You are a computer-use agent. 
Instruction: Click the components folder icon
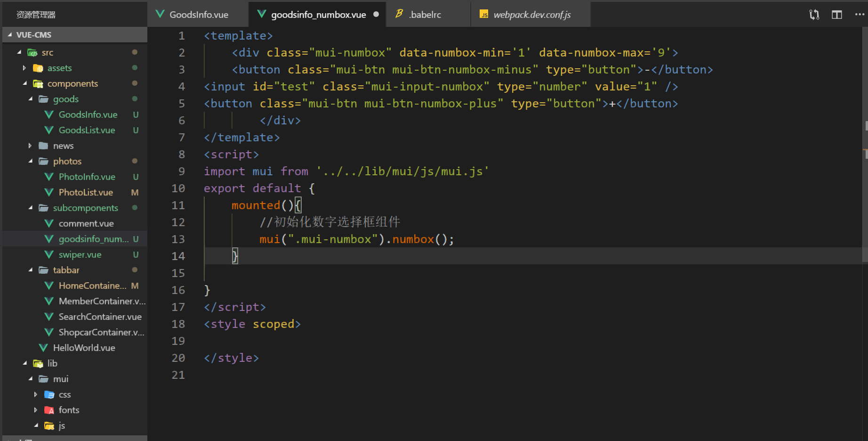click(x=38, y=83)
